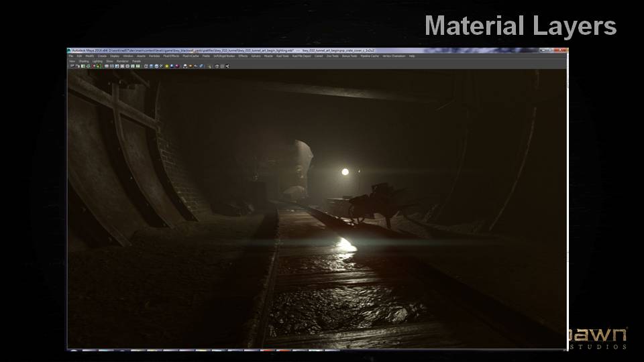Open the Solvers menu
This screenshot has width=644, height=362.
tap(256, 56)
